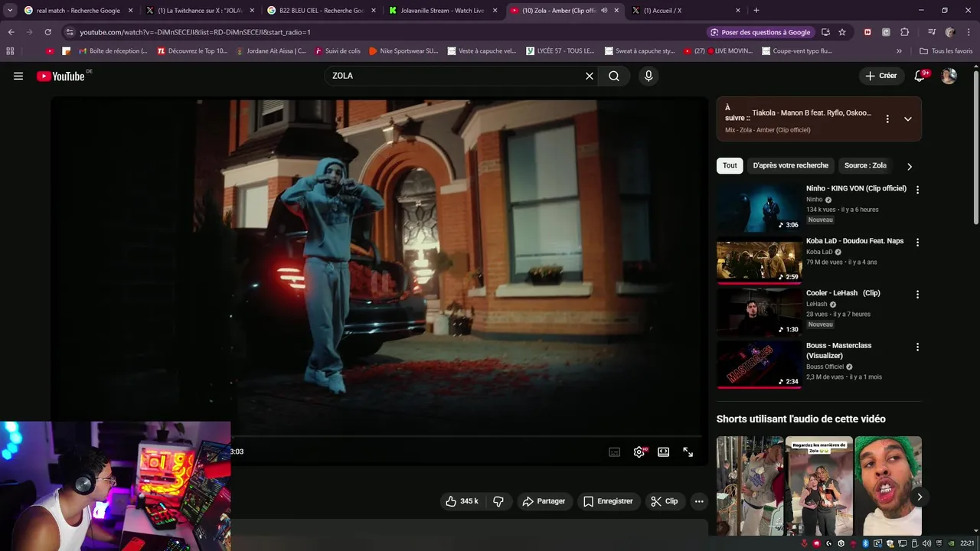
Task: Open Tous les favoris folder
Action: click(946, 51)
